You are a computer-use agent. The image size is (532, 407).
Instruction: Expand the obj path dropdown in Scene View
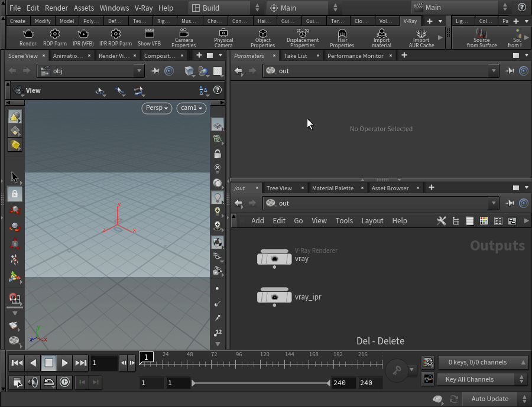139,71
